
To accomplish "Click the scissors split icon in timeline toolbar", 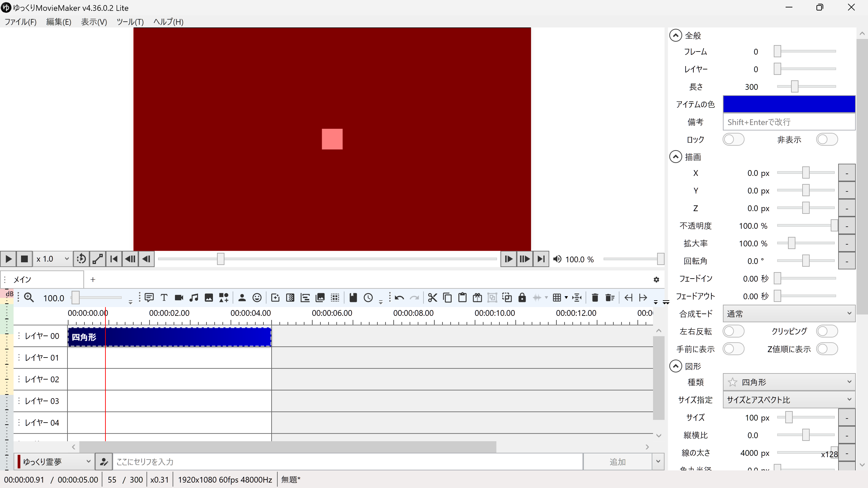I will click(x=432, y=298).
